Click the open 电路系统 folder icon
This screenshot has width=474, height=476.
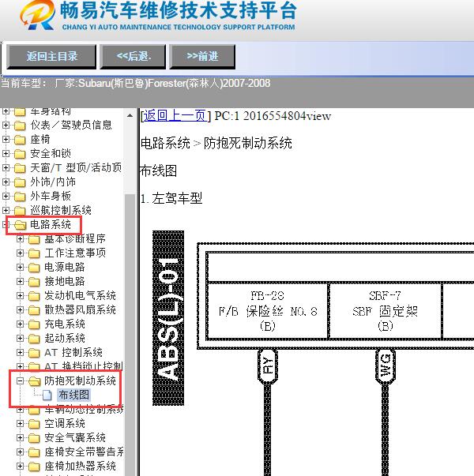tap(20, 225)
